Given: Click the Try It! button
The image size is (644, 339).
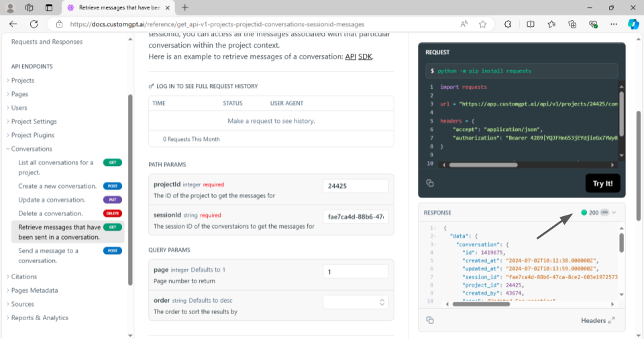Looking at the screenshot, I should coord(602,184).
